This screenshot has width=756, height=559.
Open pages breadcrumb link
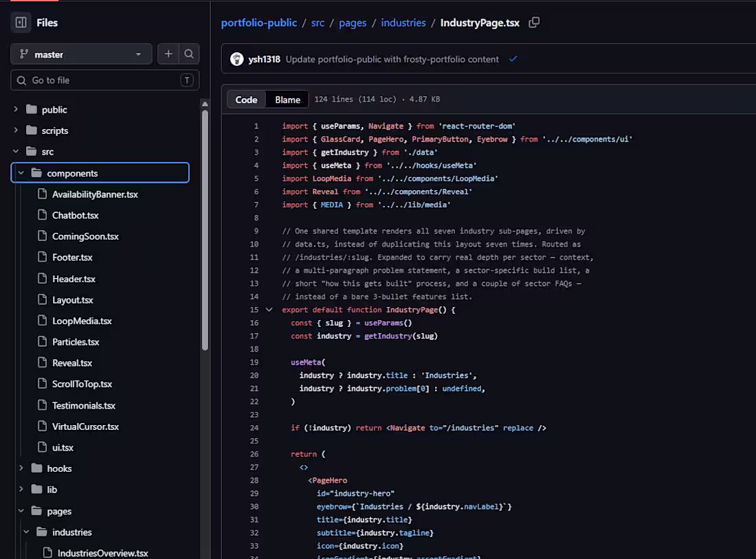(353, 23)
